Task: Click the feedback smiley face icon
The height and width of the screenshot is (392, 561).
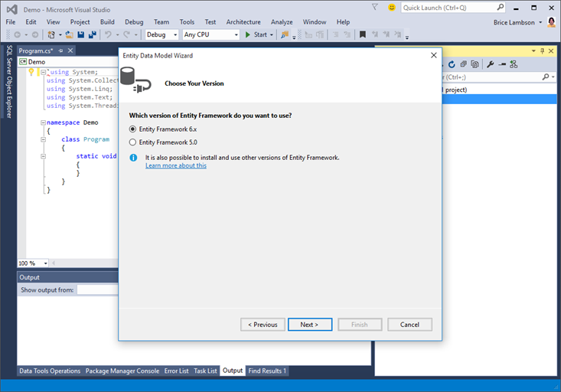Action: click(x=392, y=8)
